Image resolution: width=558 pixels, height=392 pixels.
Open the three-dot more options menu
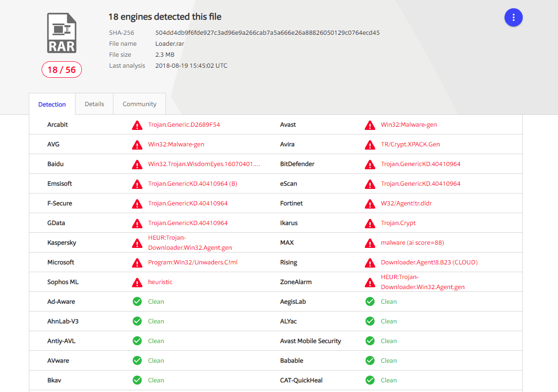[514, 17]
